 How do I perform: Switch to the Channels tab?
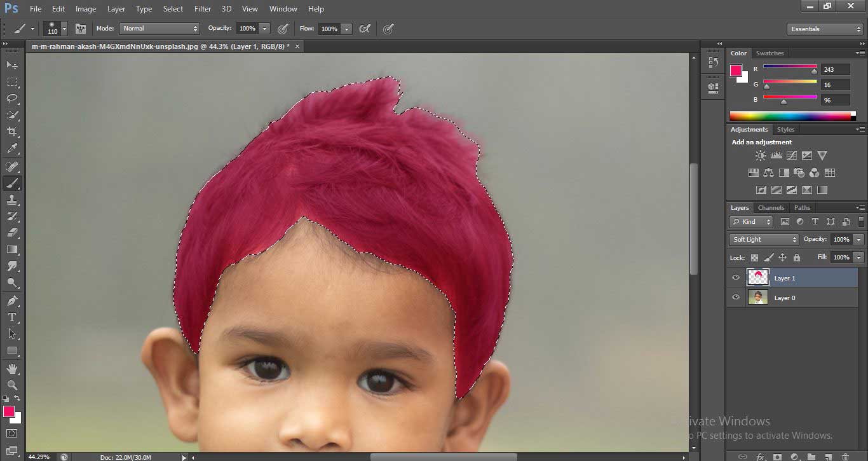coord(771,207)
